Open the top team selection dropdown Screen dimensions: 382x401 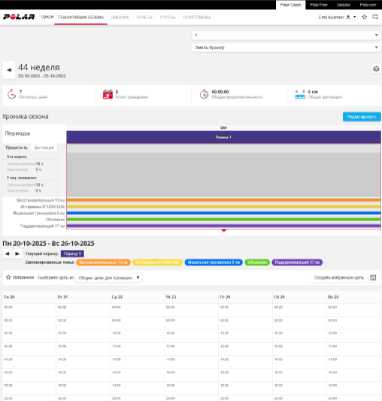(x=286, y=35)
